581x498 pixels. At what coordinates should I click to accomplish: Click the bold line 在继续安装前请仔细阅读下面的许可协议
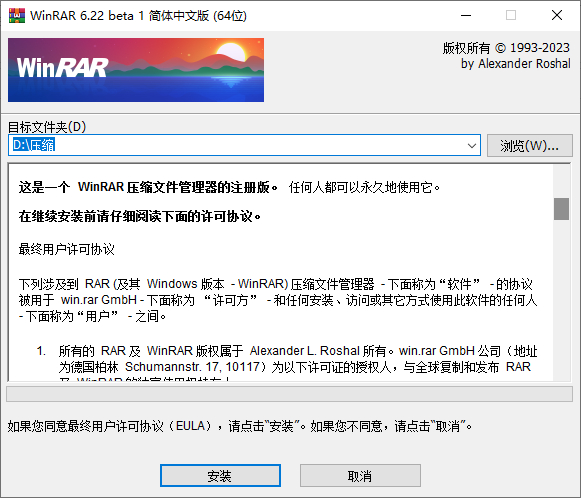pos(140,216)
